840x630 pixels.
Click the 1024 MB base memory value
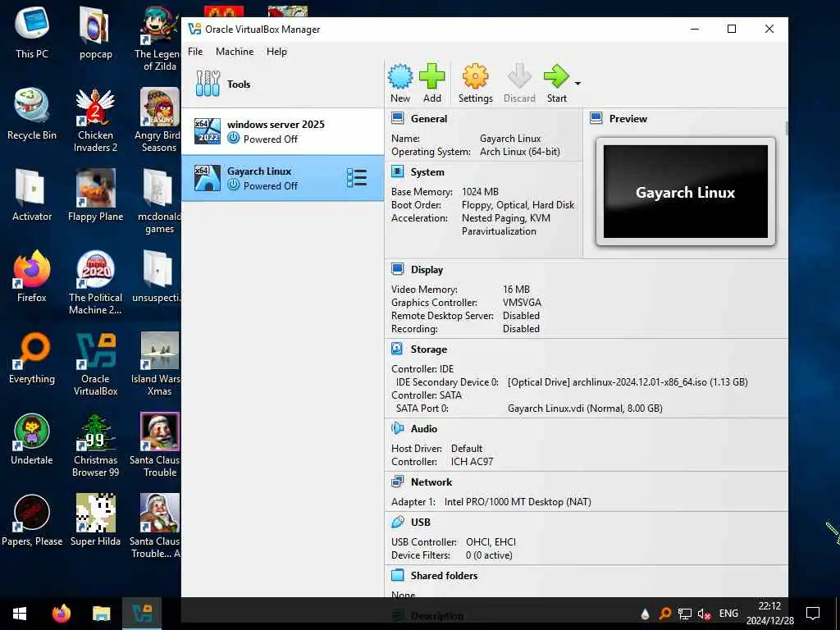click(x=480, y=192)
